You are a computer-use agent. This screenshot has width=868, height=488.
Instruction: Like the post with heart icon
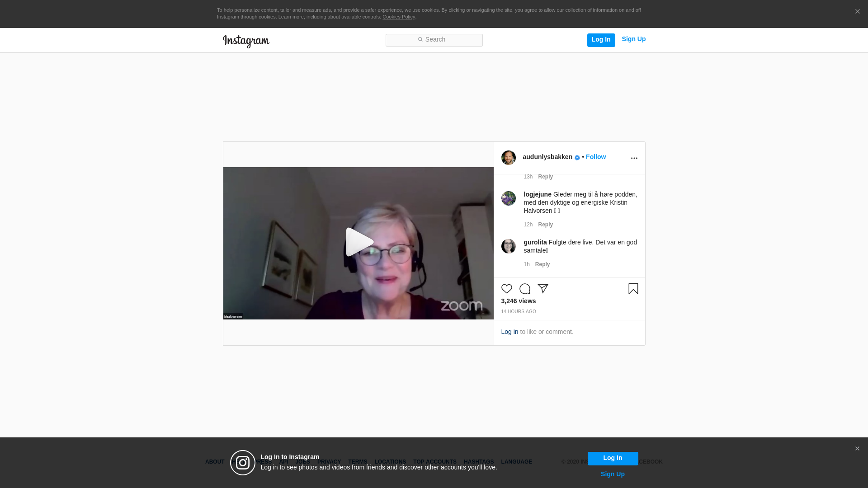507,289
